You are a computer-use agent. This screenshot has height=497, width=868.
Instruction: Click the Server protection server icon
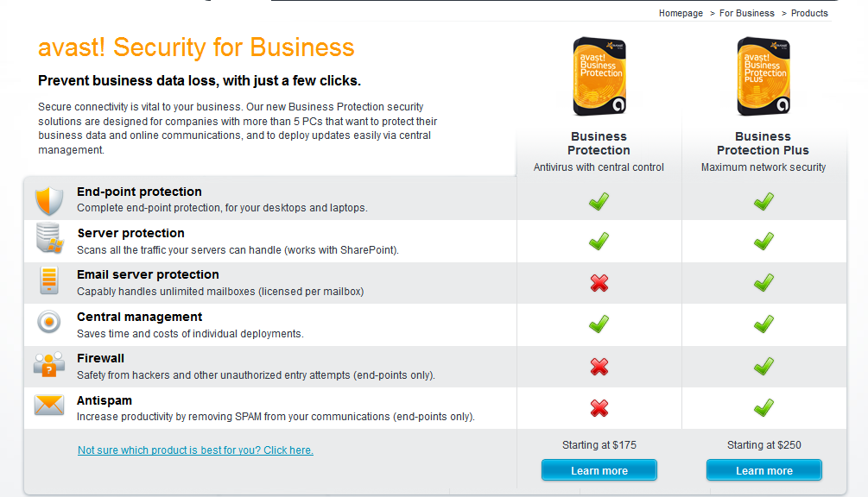click(x=49, y=238)
